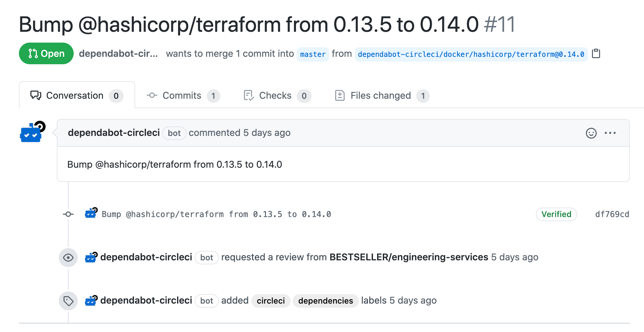This screenshot has width=644, height=332.
Task: Click the Conversation count badge 0
Action: point(116,96)
